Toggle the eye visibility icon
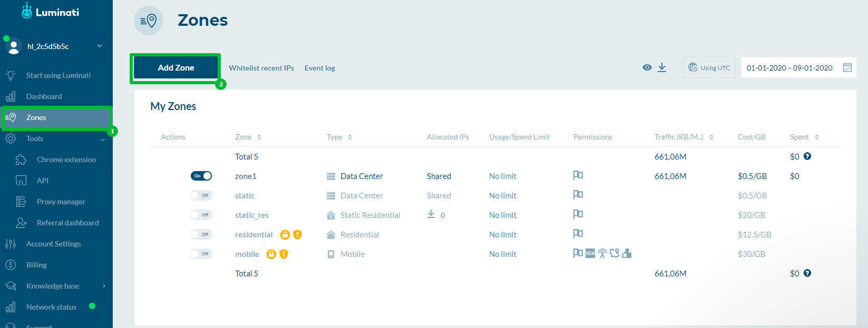 [647, 67]
